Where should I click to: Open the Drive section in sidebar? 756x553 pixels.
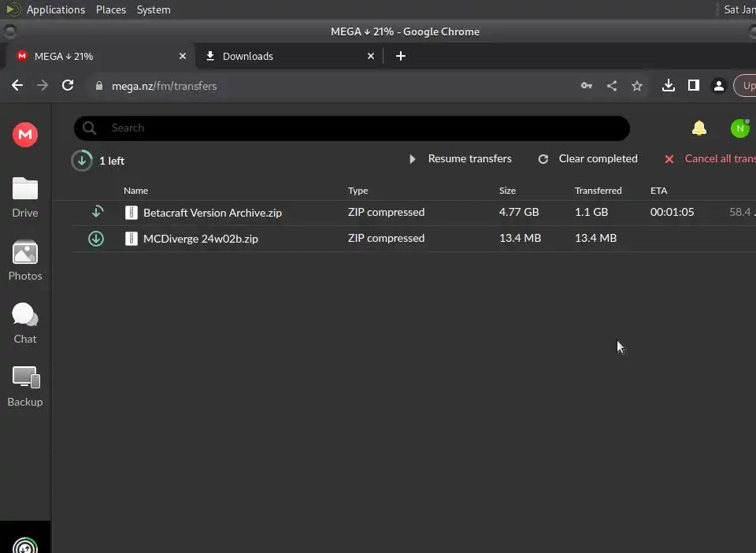coord(25,198)
